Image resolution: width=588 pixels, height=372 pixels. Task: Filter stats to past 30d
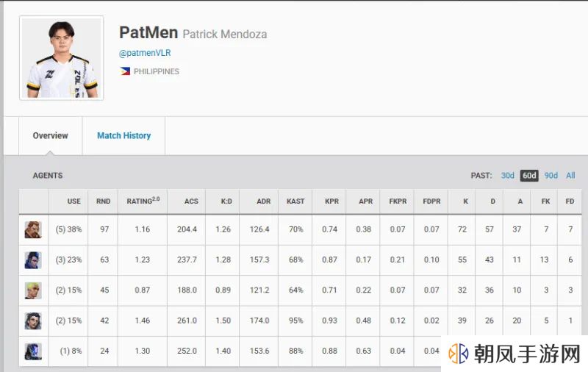[507, 176]
